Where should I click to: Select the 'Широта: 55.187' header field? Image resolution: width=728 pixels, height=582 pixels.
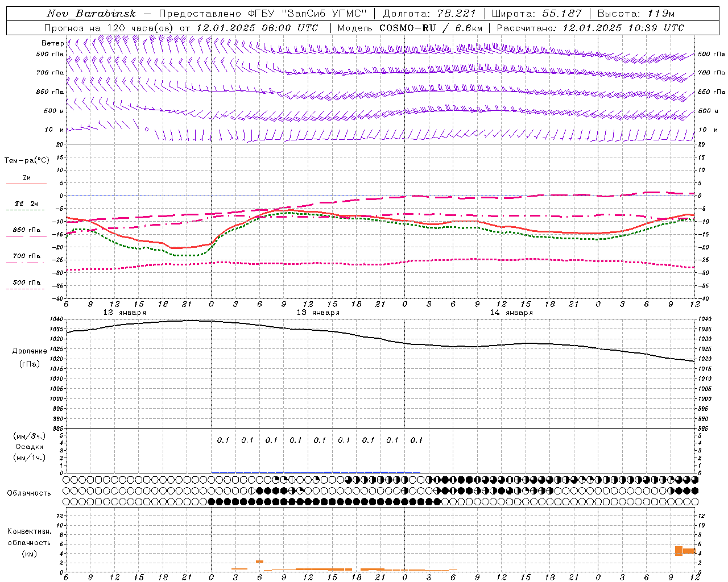click(537, 14)
